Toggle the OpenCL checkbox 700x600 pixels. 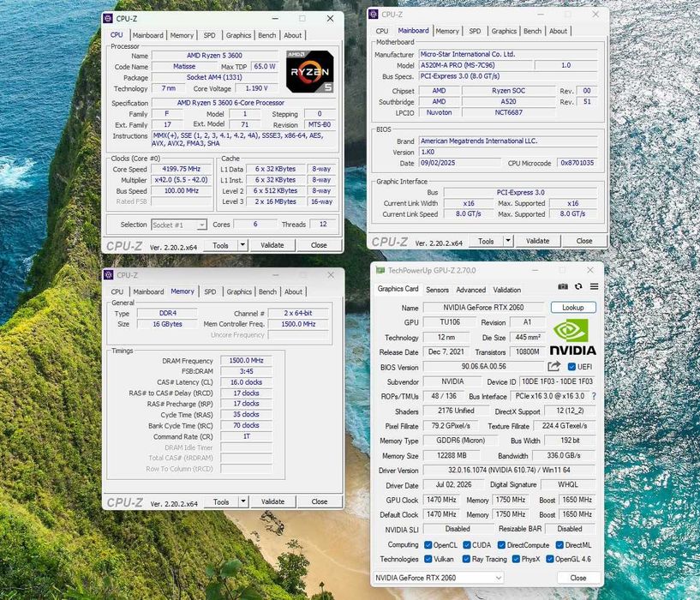[x=428, y=545]
